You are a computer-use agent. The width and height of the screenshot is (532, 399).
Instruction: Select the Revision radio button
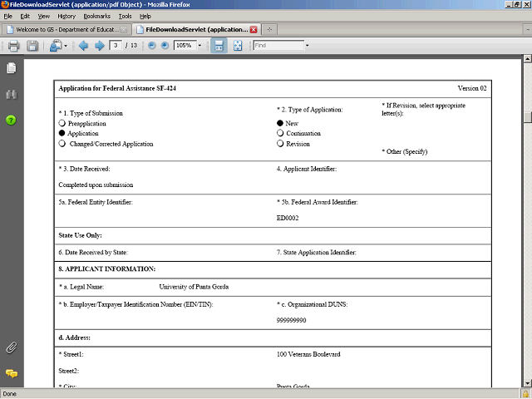coord(280,144)
